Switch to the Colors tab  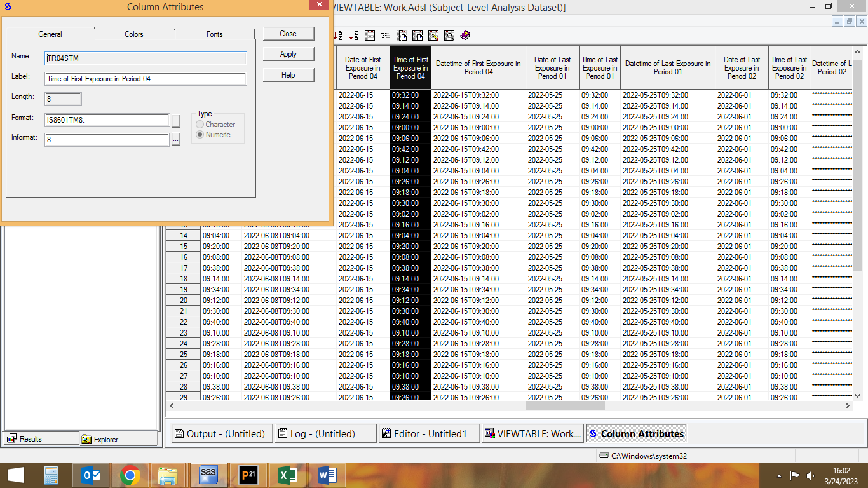134,34
